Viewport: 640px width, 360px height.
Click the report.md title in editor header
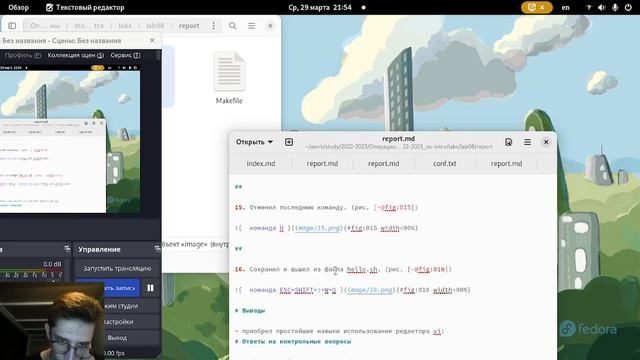point(398,139)
